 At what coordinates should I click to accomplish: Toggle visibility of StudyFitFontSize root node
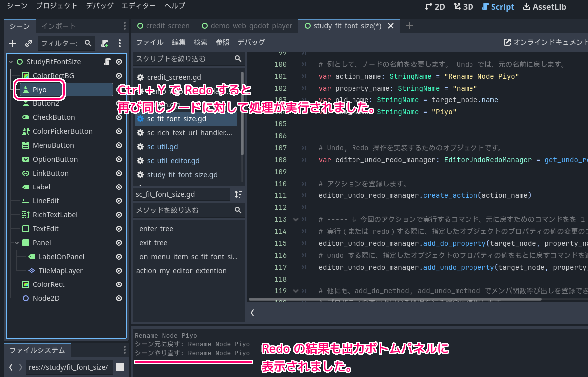pos(119,62)
